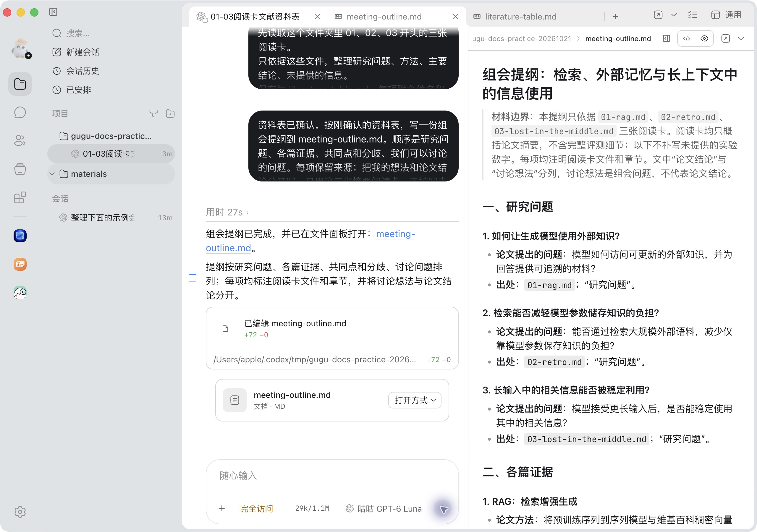
Task: Expand the chevron at the file panel's right end
Action: coord(741,38)
